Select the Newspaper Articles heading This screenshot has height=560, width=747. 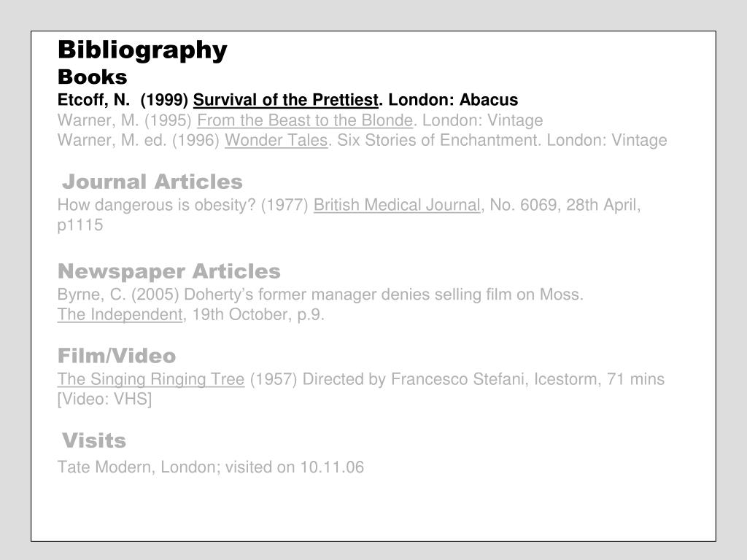(x=169, y=271)
